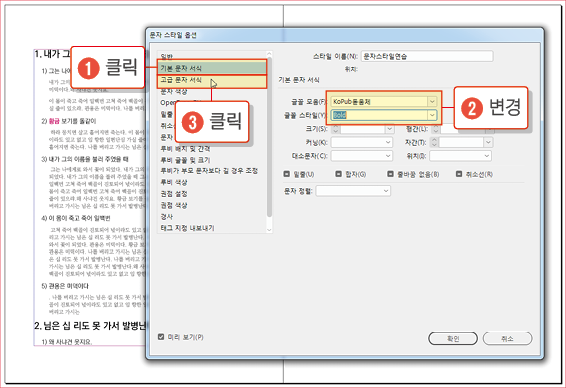Toggle the 줄바꿈 없음 checkbox
This screenshot has height=388, width=566.
pos(390,174)
